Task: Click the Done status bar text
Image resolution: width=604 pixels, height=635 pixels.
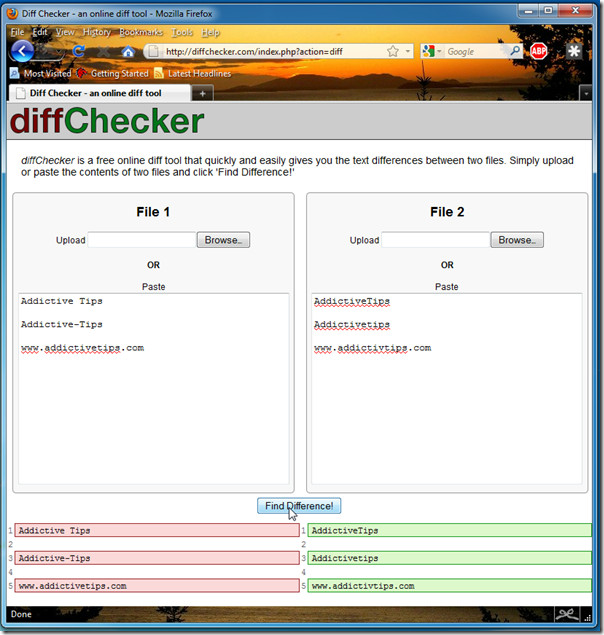Action: coord(21,614)
